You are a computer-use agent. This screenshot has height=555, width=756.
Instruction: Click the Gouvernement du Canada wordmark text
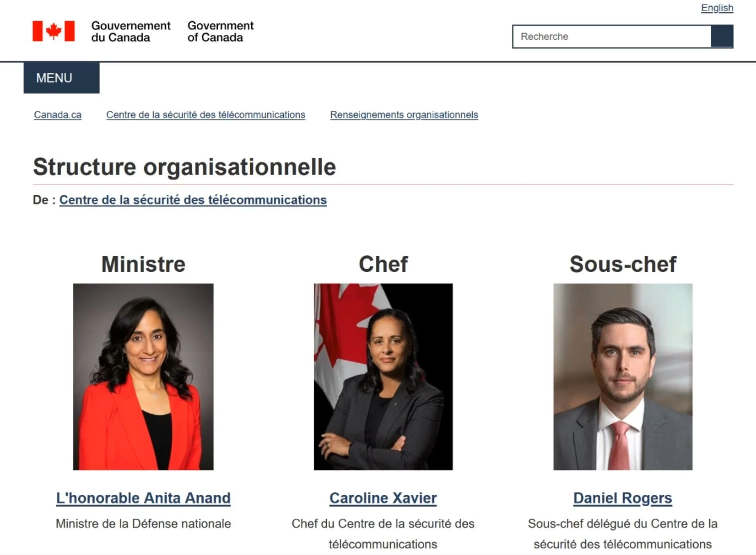point(131,32)
